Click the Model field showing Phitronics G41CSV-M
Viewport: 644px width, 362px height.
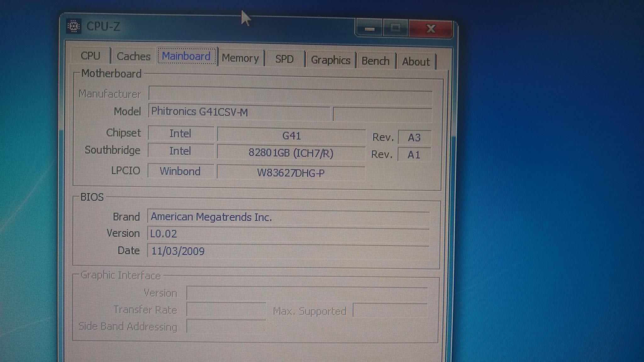239,112
